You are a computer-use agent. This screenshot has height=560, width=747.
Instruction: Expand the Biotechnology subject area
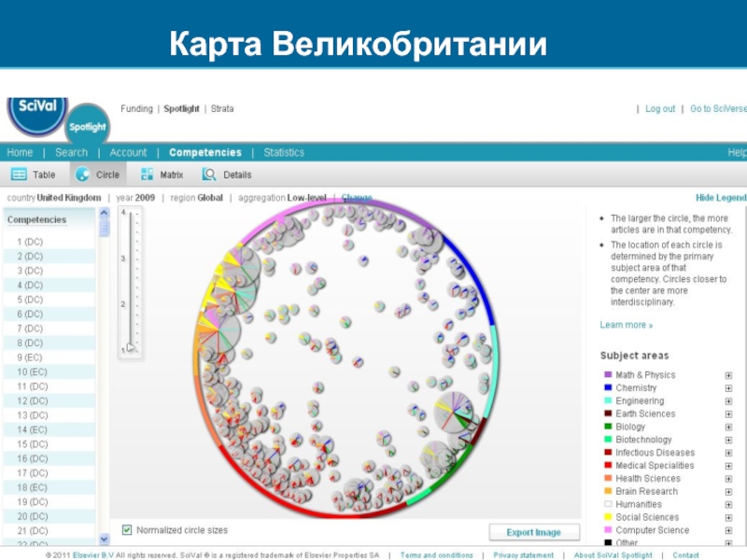point(728,440)
